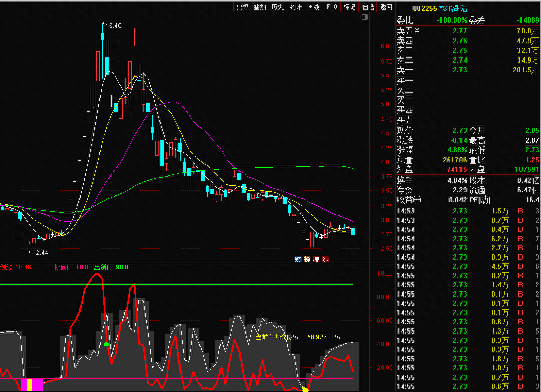Image resolution: width=541 pixels, height=392 pixels.
Task: Remove stock via -自选 button
Action: pos(367,7)
